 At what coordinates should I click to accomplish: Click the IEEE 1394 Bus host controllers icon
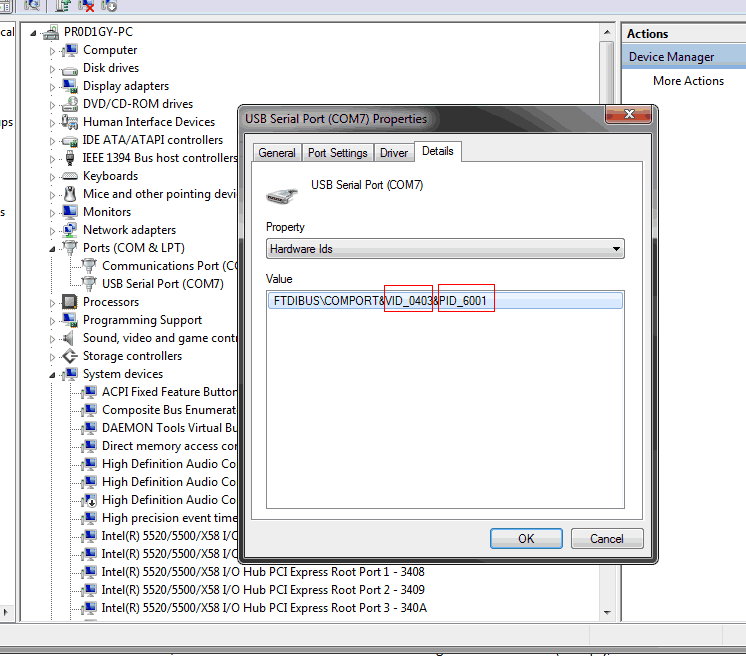pos(69,158)
